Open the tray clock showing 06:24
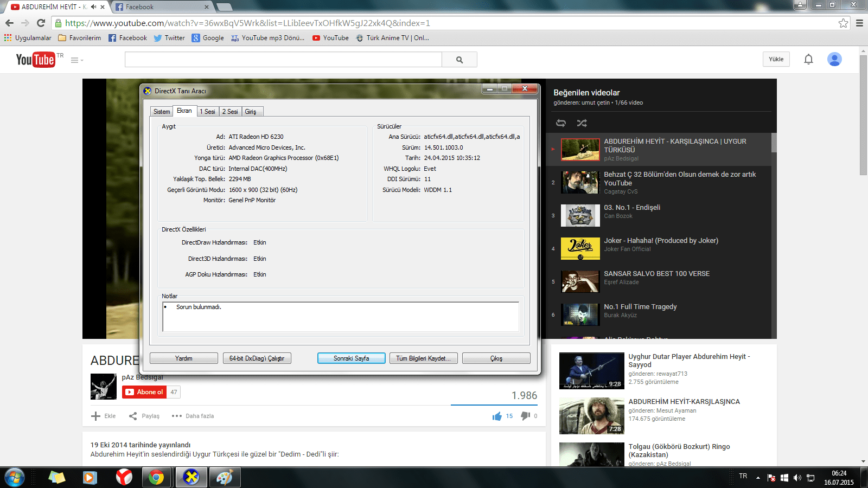This screenshot has width=868, height=488. click(x=839, y=478)
